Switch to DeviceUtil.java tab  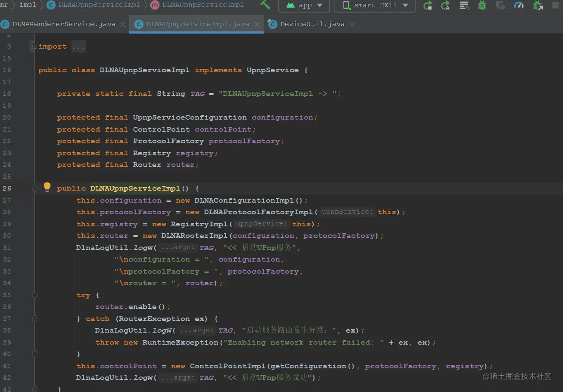coord(312,24)
